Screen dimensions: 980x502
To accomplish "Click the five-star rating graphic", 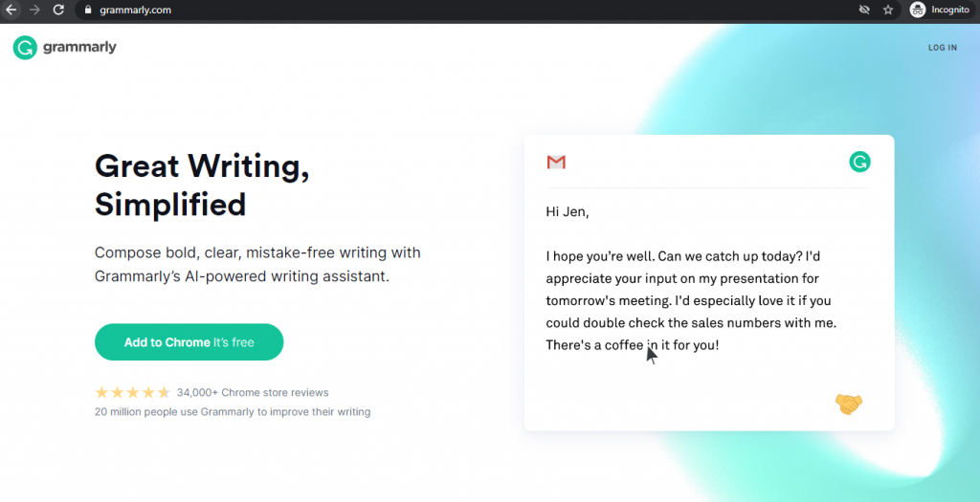I will tap(132, 392).
